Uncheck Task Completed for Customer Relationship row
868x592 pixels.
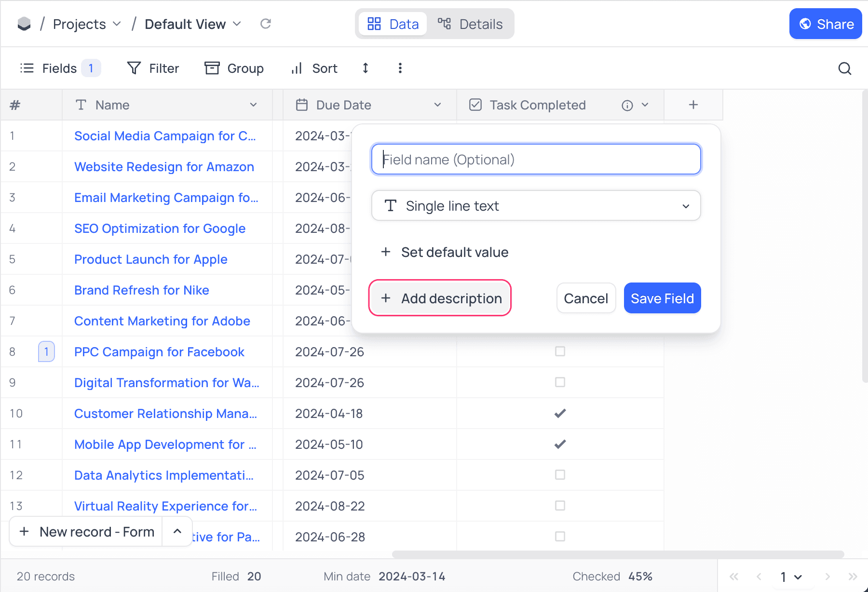coord(560,413)
